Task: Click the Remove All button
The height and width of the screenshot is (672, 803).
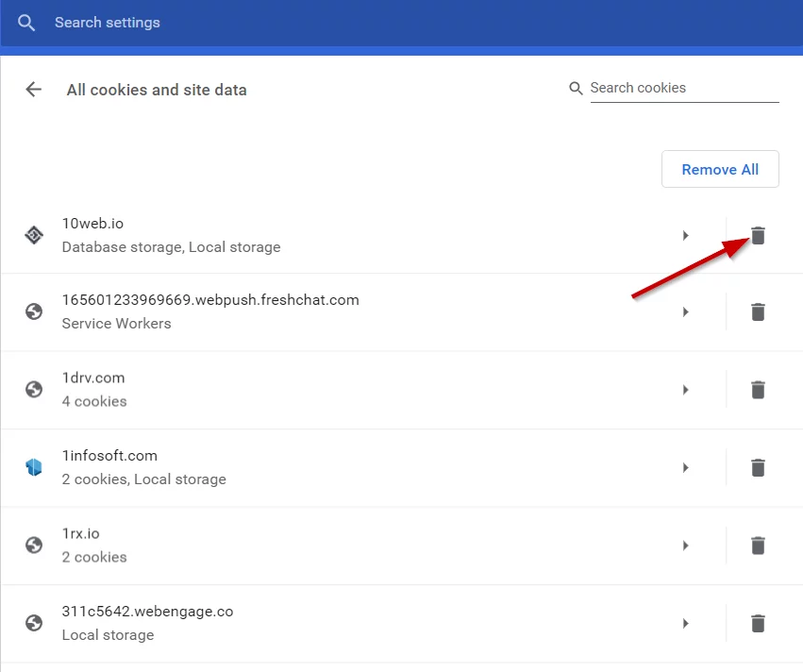Action: click(720, 169)
